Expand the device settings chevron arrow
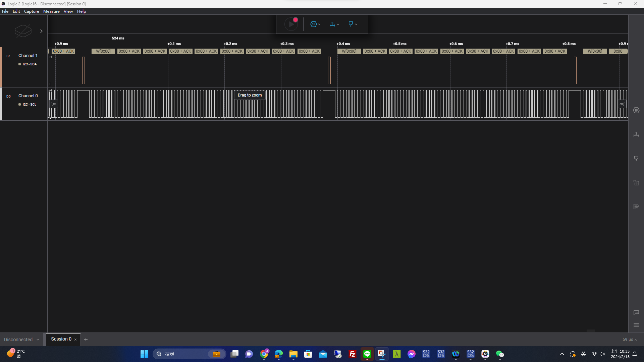The image size is (644, 362). point(41,31)
